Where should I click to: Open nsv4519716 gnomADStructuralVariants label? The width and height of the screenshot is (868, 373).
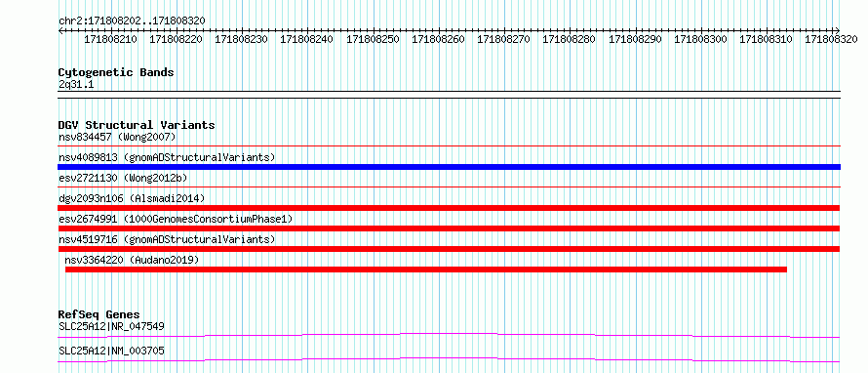click(167, 239)
